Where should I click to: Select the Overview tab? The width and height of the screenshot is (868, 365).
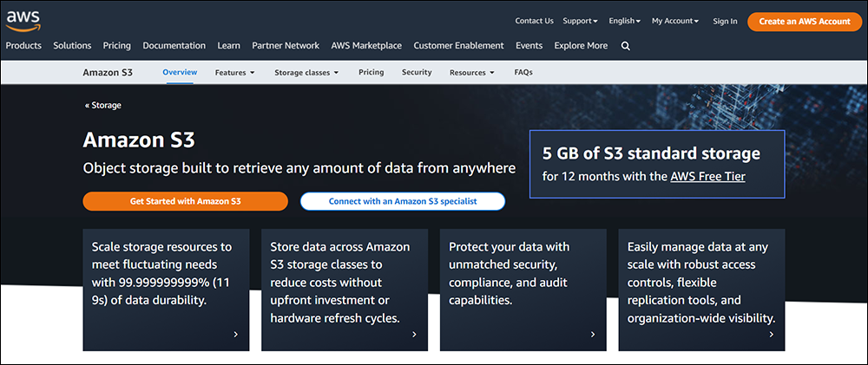coord(180,72)
